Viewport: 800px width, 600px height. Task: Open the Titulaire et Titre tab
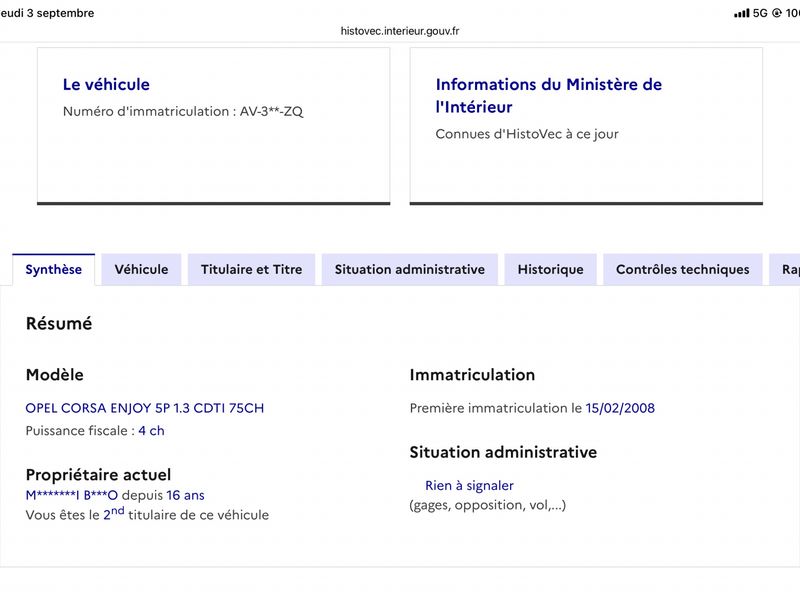pyautogui.click(x=252, y=269)
